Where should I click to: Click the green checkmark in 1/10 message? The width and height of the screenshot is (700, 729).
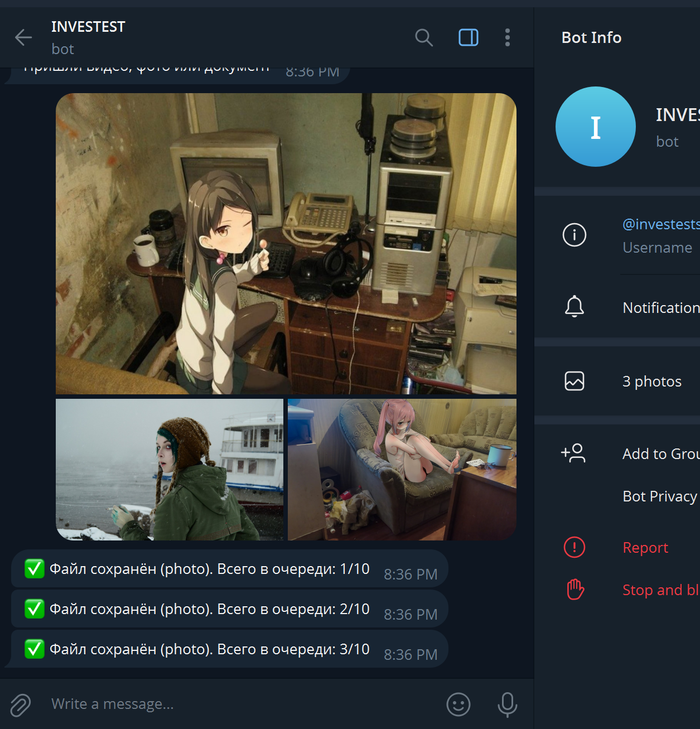tap(35, 569)
